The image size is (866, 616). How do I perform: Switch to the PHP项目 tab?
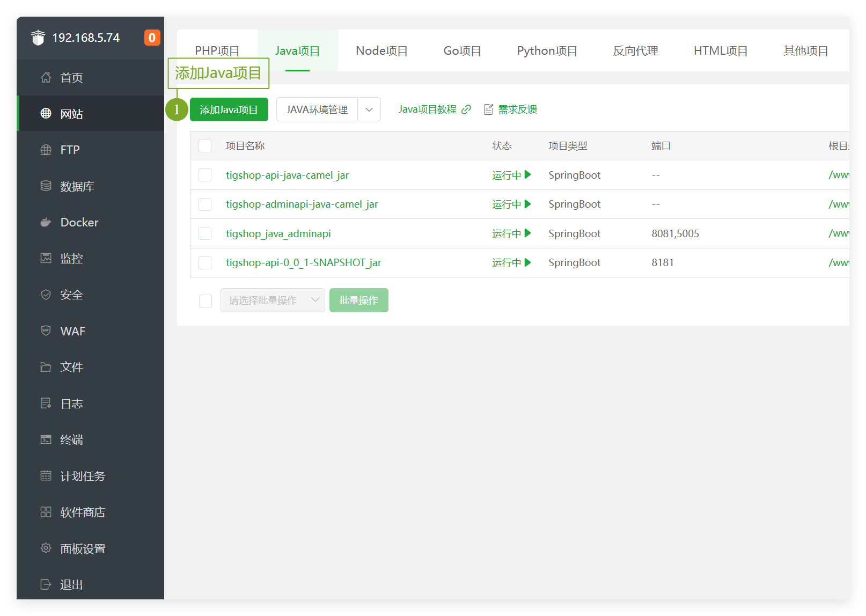point(217,50)
